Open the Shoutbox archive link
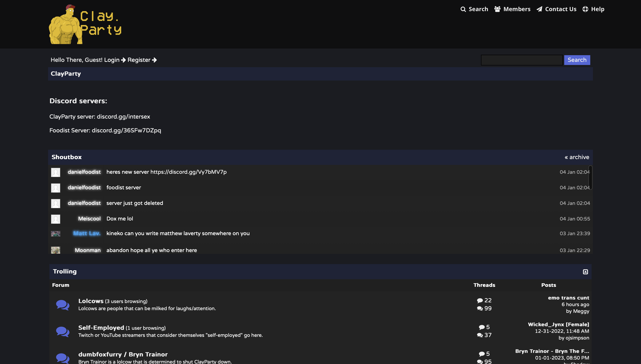Viewport: 641px width, 364px height. [x=577, y=157]
